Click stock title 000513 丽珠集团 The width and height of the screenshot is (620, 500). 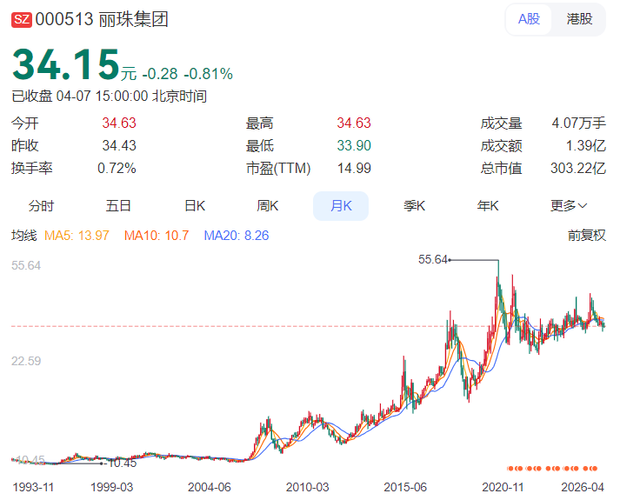click(x=102, y=19)
